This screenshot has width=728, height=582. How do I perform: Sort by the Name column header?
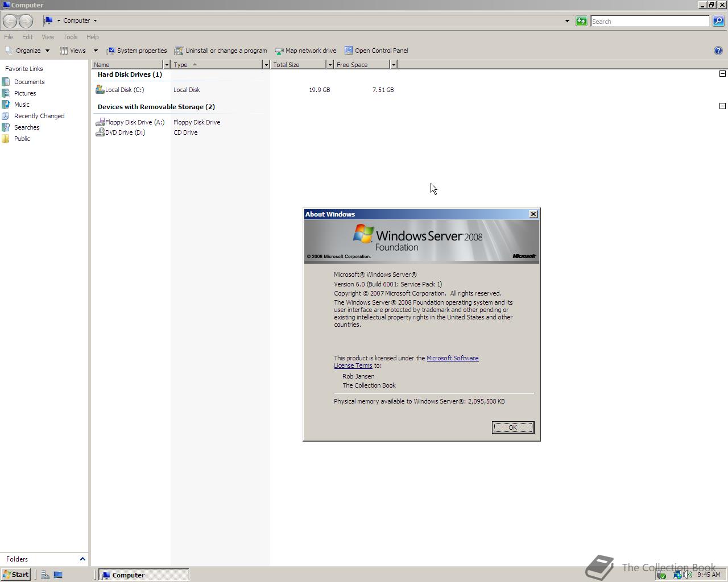click(x=127, y=65)
